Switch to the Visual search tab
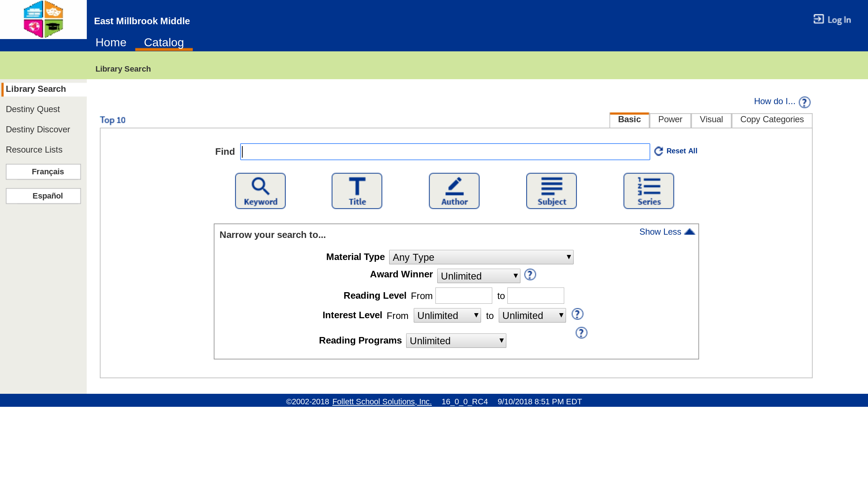This screenshot has height=486, width=868. [x=711, y=119]
